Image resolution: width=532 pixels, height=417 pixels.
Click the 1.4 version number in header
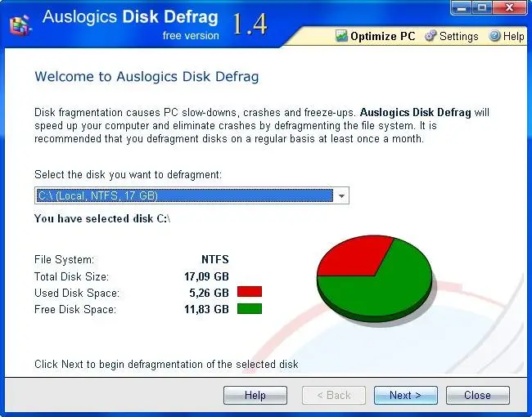click(x=250, y=25)
